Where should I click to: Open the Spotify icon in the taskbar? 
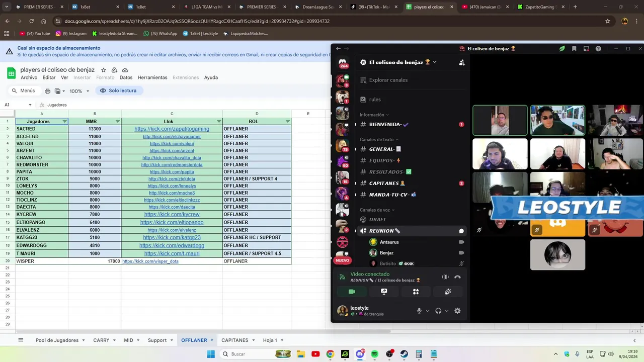(375, 354)
